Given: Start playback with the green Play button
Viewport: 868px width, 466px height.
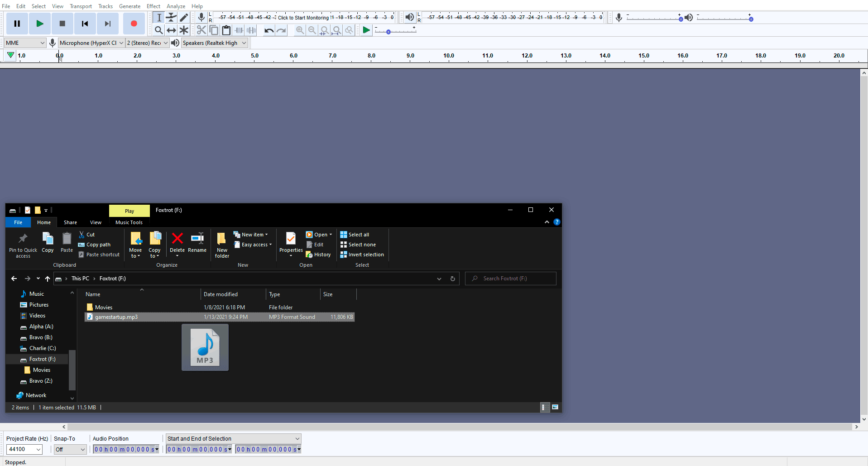Looking at the screenshot, I should 40,24.
